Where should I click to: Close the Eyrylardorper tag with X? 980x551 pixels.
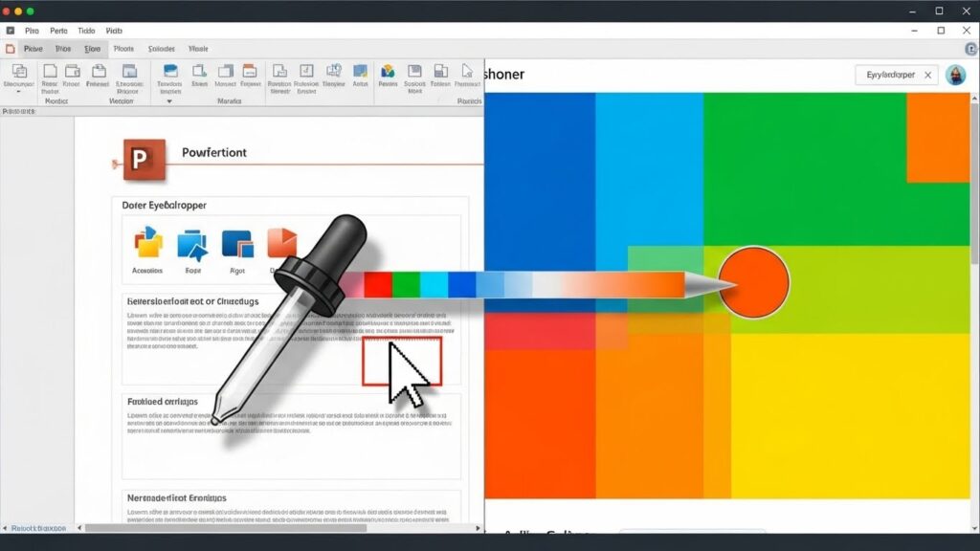coord(926,75)
